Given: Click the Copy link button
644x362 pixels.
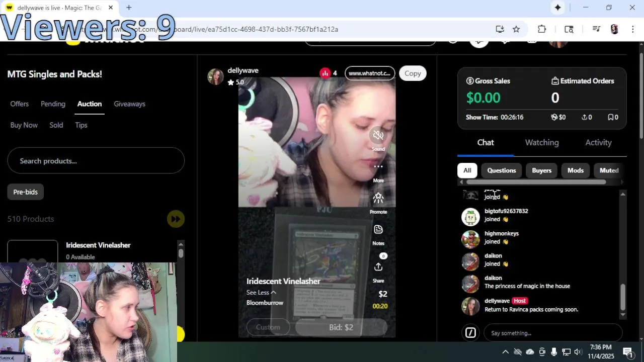Looking at the screenshot, I should (413, 73).
